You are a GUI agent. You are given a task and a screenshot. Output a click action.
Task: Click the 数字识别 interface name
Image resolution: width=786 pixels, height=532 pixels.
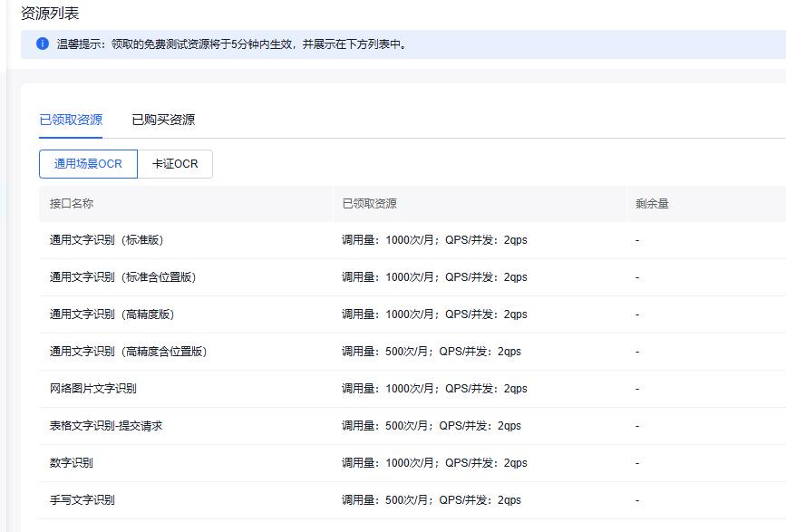click(71, 463)
